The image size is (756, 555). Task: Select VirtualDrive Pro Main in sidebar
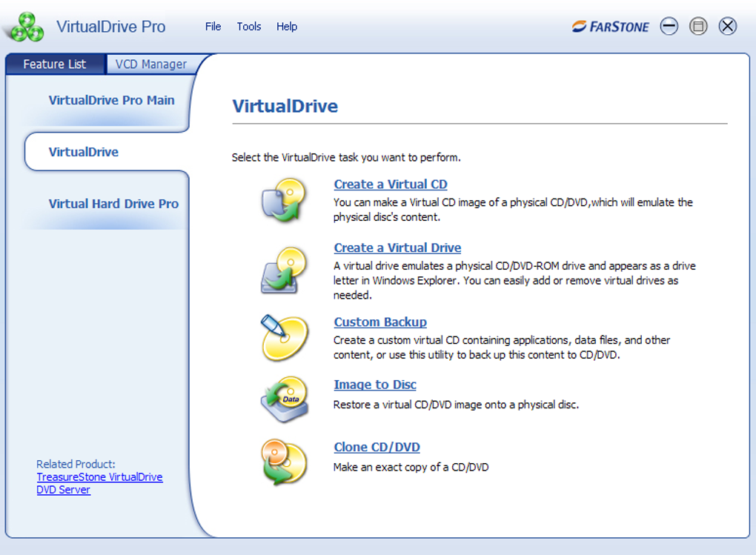click(111, 100)
